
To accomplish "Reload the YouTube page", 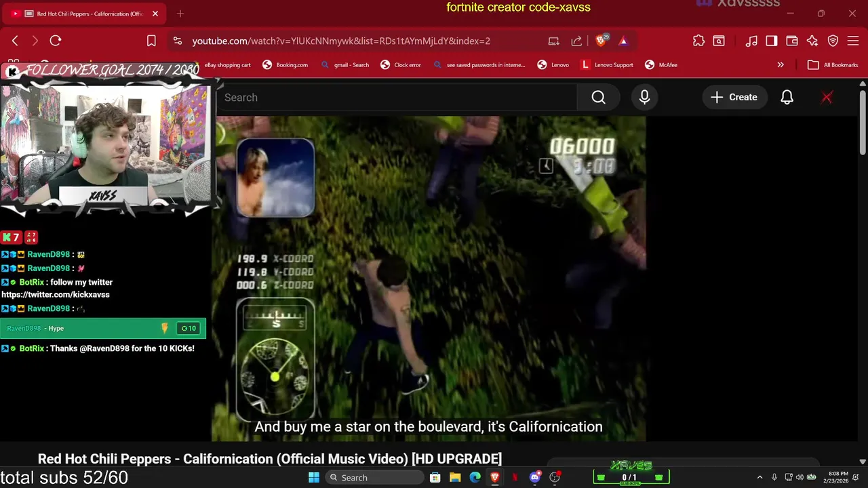I will (56, 41).
